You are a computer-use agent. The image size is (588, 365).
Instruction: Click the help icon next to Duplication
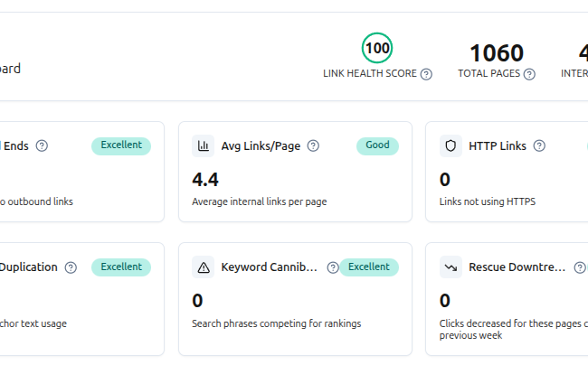[x=71, y=267]
